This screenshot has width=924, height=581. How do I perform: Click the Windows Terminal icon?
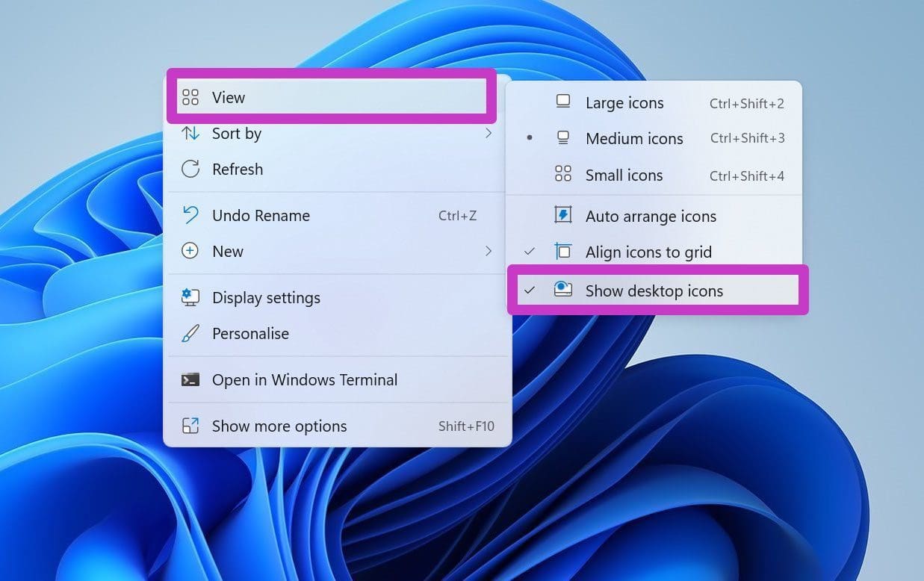coord(190,379)
